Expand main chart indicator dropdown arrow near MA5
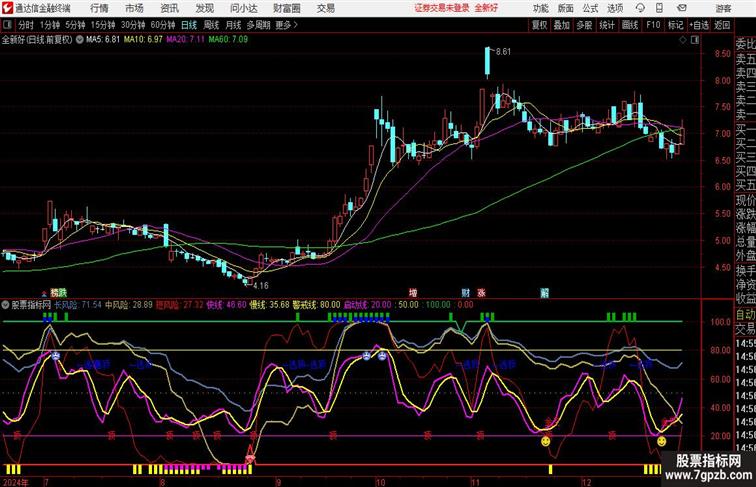Screen dimensions: 756x487 (80, 40)
